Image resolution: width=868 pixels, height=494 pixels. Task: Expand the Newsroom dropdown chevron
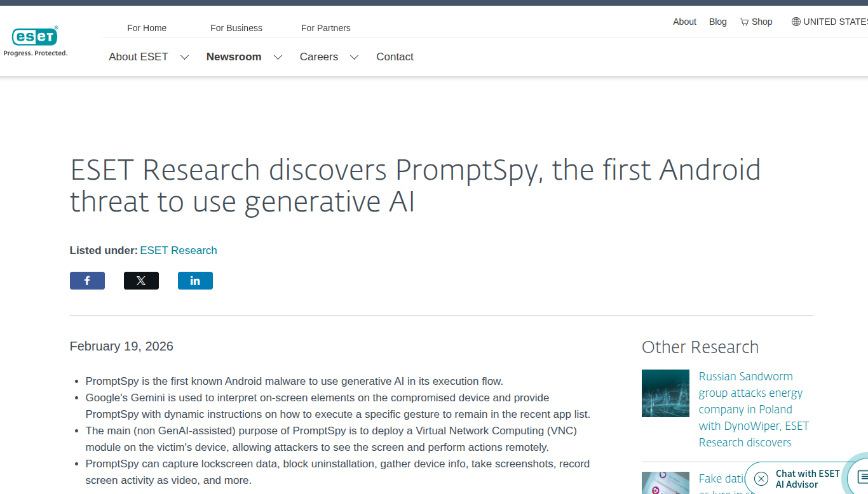[x=278, y=57]
